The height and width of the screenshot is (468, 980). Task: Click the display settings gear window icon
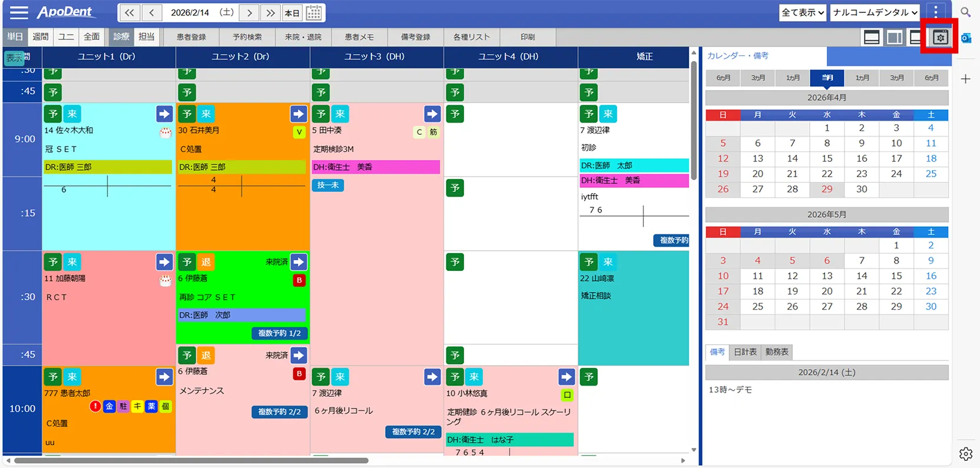click(940, 38)
